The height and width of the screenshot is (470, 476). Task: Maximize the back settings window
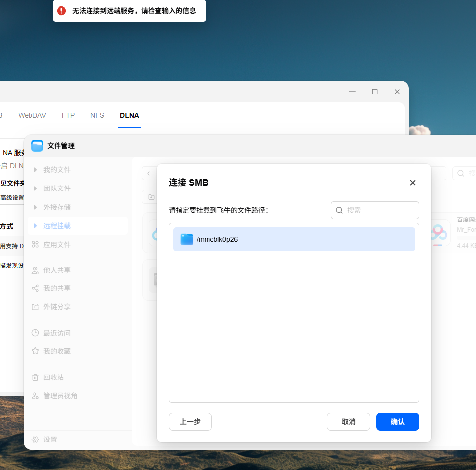tap(375, 92)
